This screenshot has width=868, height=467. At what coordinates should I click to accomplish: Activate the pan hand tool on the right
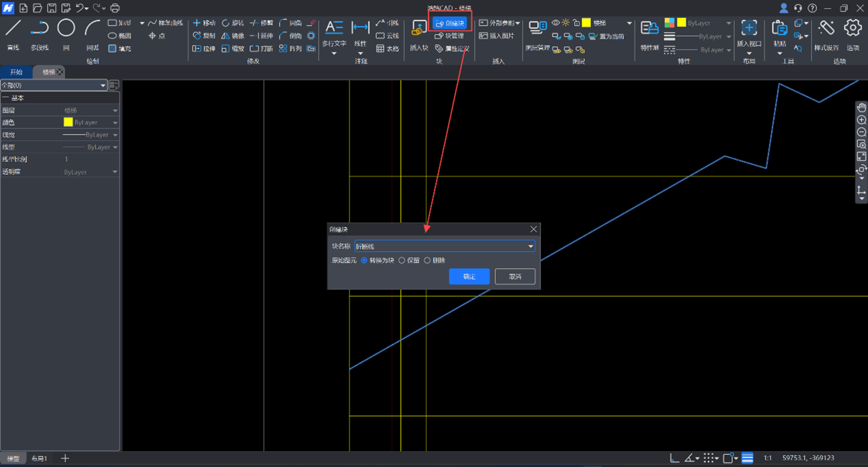[x=861, y=107]
